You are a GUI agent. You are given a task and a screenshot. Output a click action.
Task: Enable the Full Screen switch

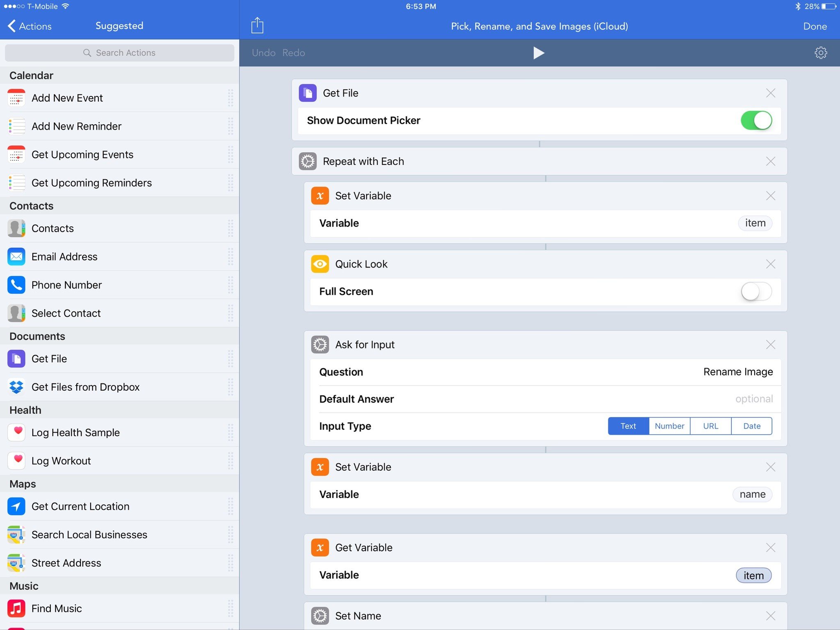pyautogui.click(x=756, y=292)
